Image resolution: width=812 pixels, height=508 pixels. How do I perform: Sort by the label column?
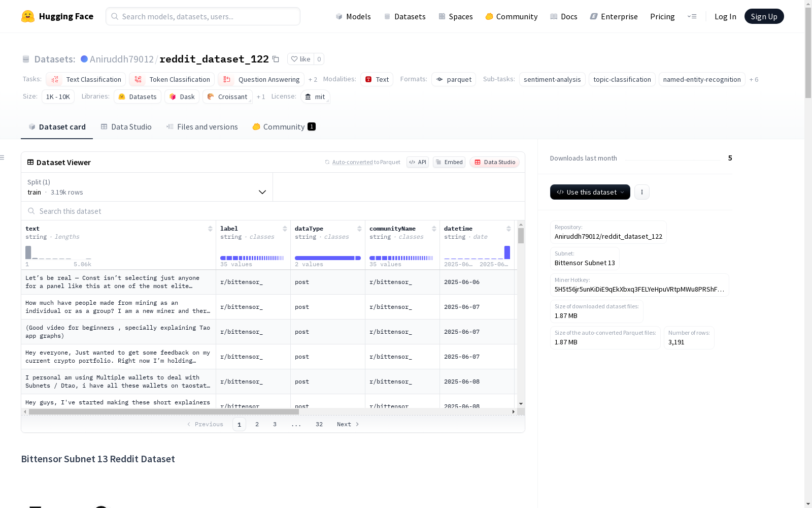click(x=285, y=229)
